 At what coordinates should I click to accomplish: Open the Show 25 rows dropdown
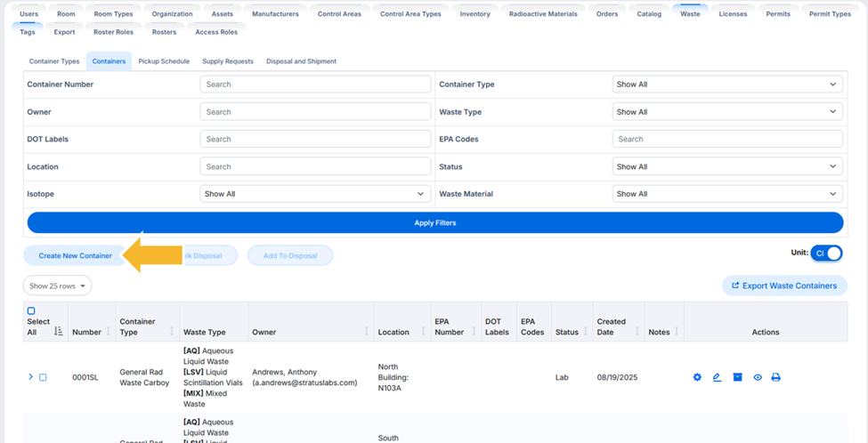click(58, 286)
